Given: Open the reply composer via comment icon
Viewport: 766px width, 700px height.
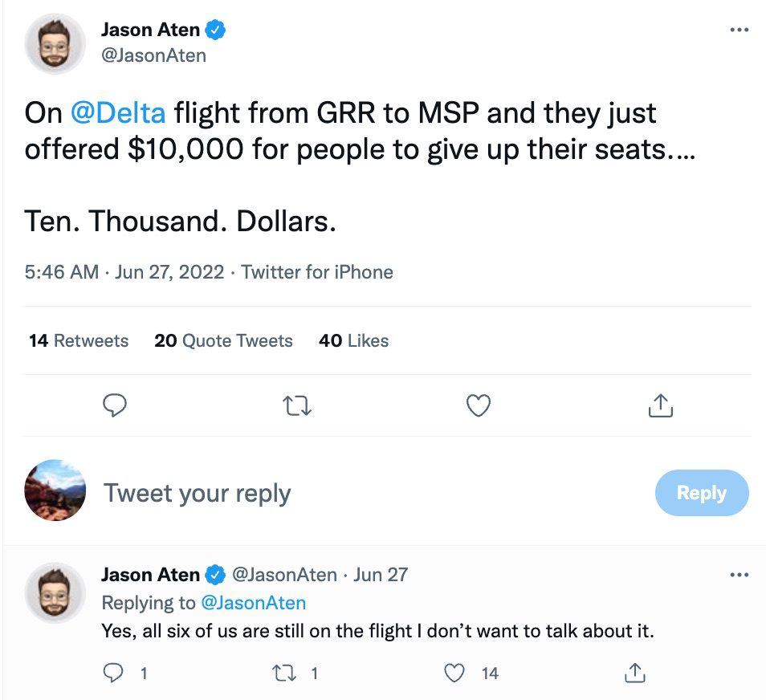Looking at the screenshot, I should pyautogui.click(x=115, y=405).
